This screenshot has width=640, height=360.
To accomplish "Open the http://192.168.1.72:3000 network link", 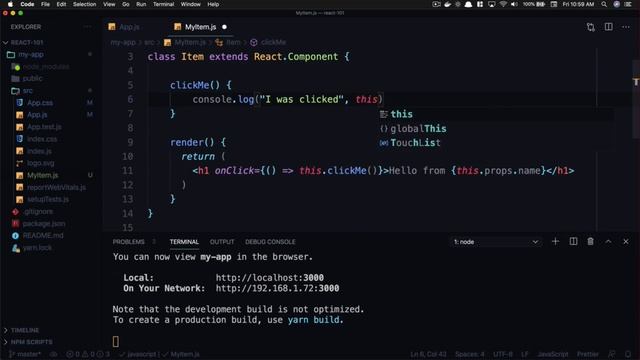I will [278, 289].
